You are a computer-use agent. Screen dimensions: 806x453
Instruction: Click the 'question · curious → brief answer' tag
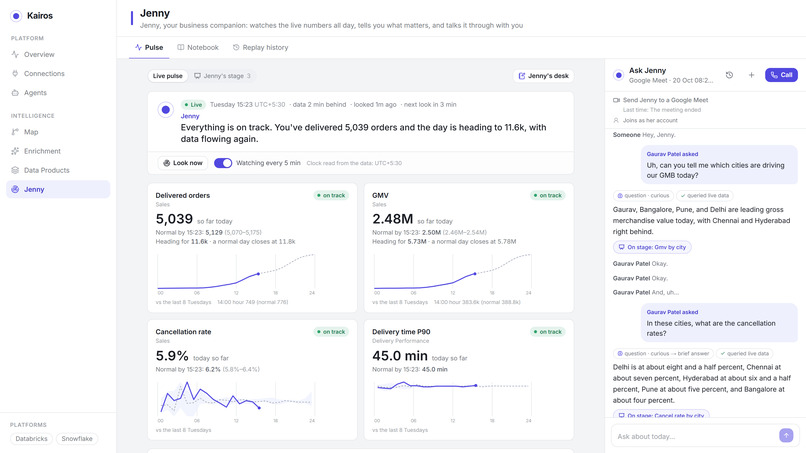click(x=663, y=354)
